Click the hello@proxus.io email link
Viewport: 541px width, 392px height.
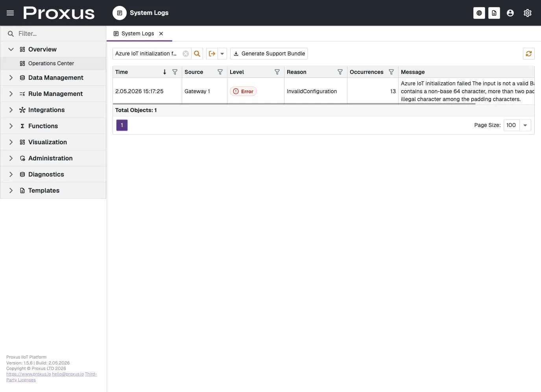click(x=68, y=374)
